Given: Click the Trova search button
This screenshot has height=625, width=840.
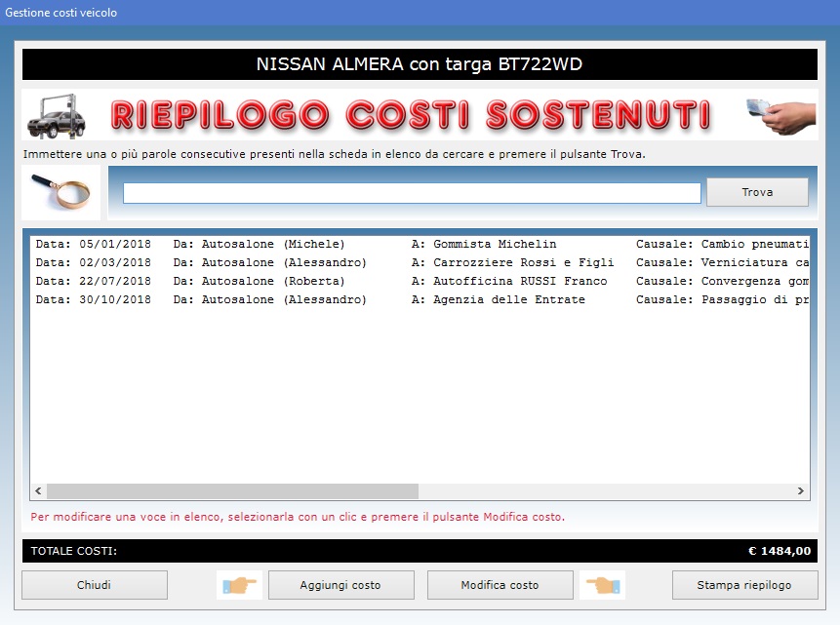Looking at the screenshot, I should tap(757, 192).
